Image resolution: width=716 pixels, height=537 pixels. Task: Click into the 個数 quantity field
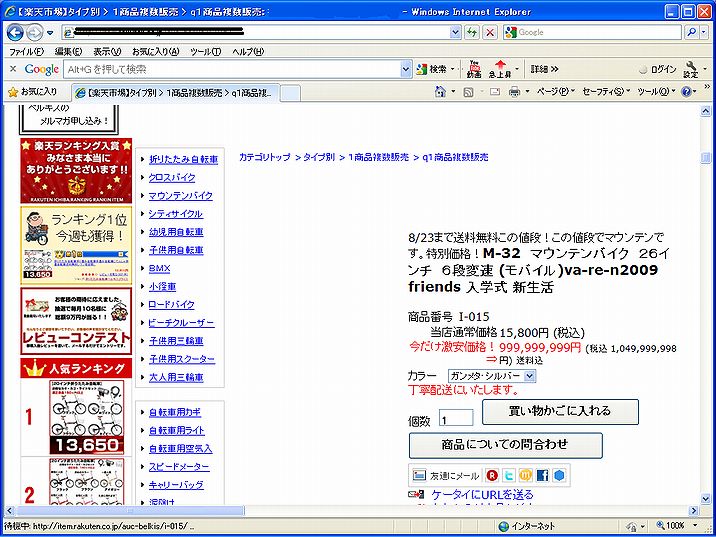tap(456, 418)
